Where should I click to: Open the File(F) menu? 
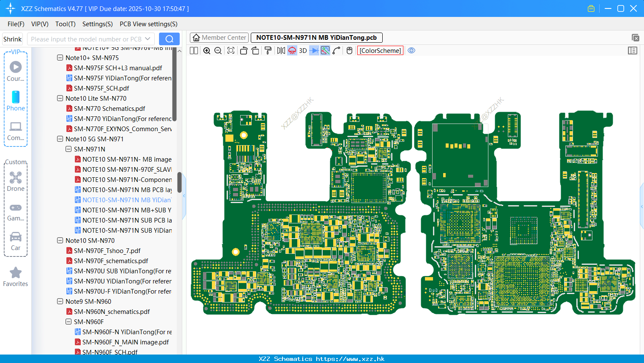pos(16,24)
